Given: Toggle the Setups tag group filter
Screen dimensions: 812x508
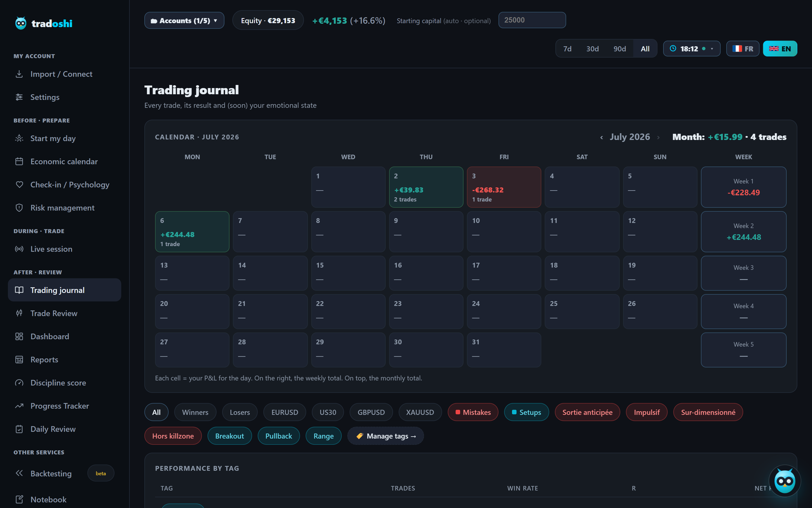Looking at the screenshot, I should 526,412.
